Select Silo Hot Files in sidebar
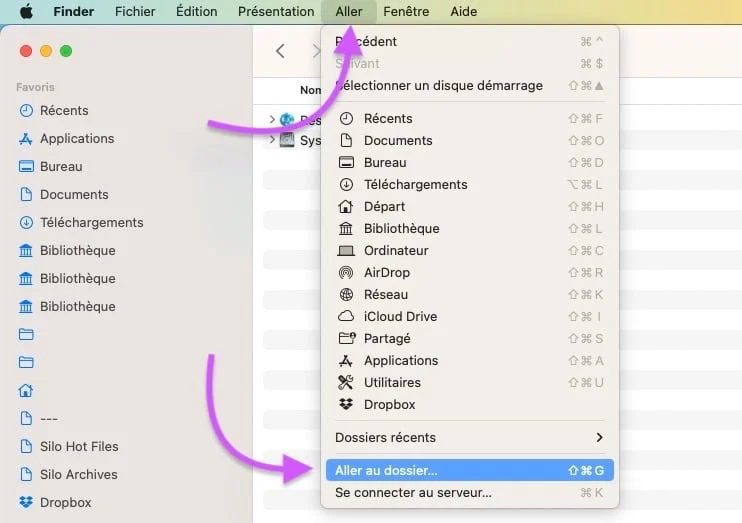Viewport: 742px width, 523px height. click(79, 446)
